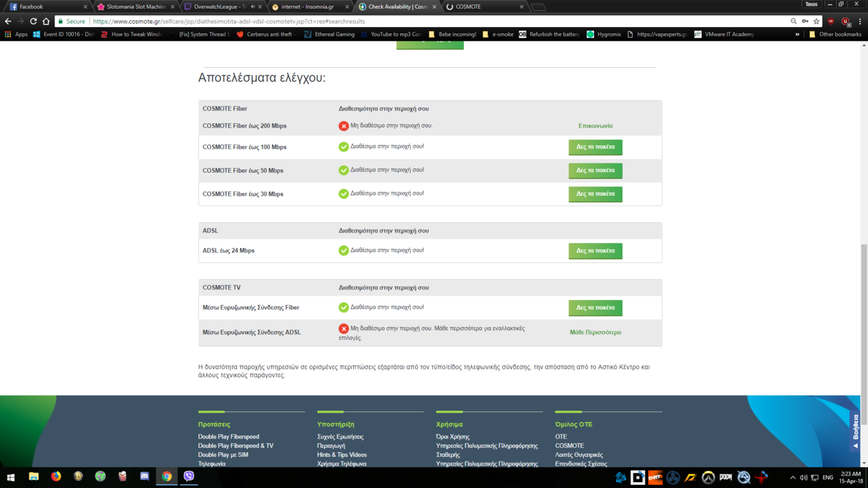Open the Βοήθεια help side tab
Screen dimensions: 868x488
pyautogui.click(x=855, y=431)
